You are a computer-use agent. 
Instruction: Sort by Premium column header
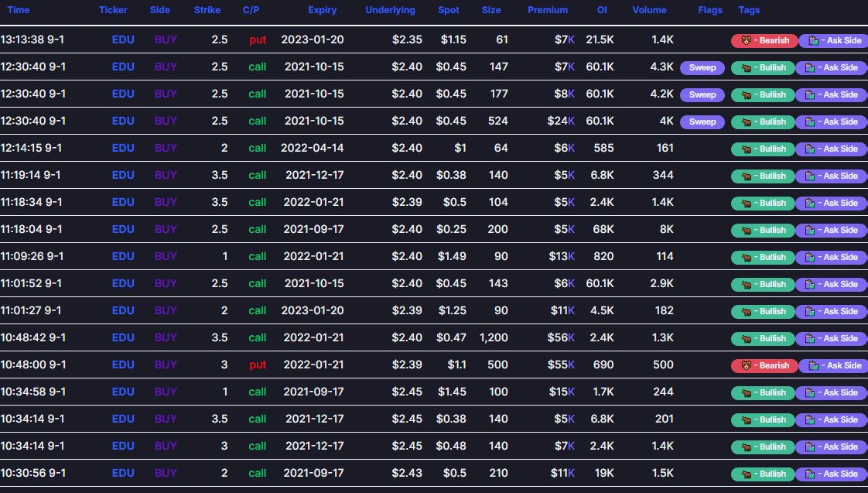548,10
